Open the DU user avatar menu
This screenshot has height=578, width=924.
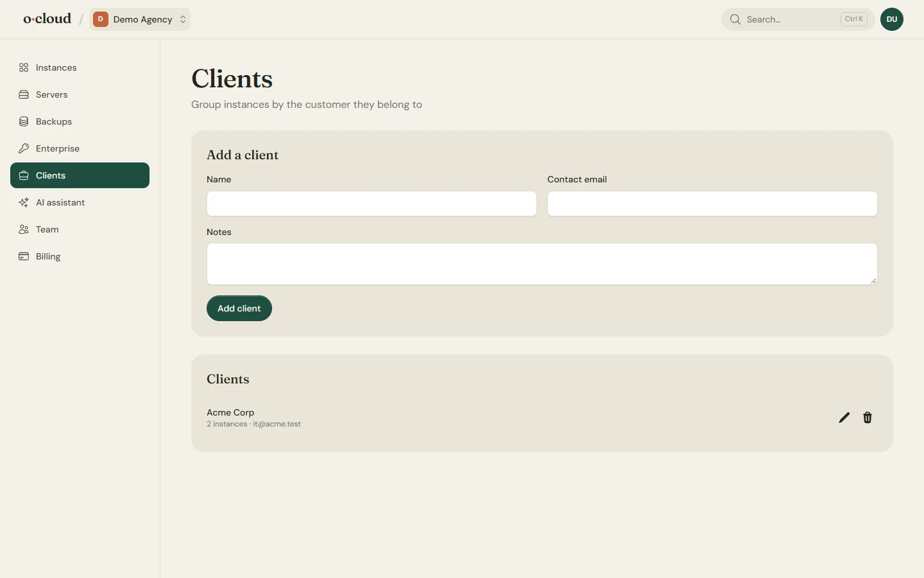[x=892, y=19]
